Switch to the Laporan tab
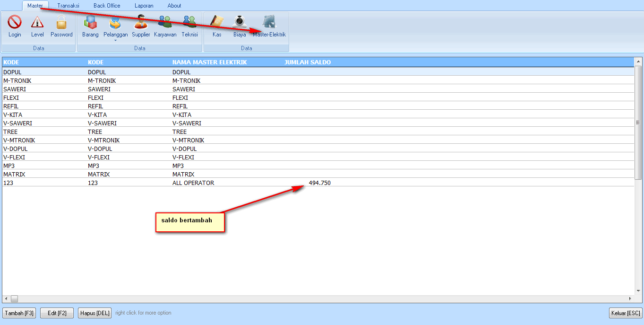Screen dimensions: 644x325 tap(144, 6)
